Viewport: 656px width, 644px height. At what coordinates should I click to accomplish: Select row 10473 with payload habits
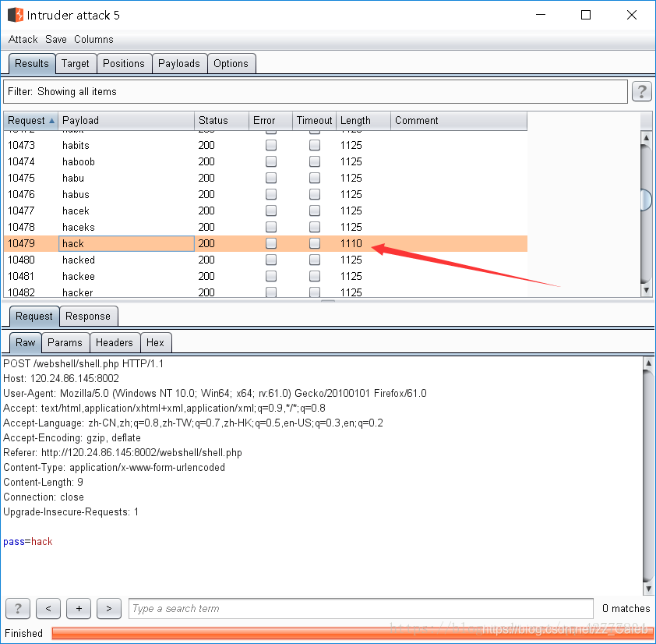point(265,145)
